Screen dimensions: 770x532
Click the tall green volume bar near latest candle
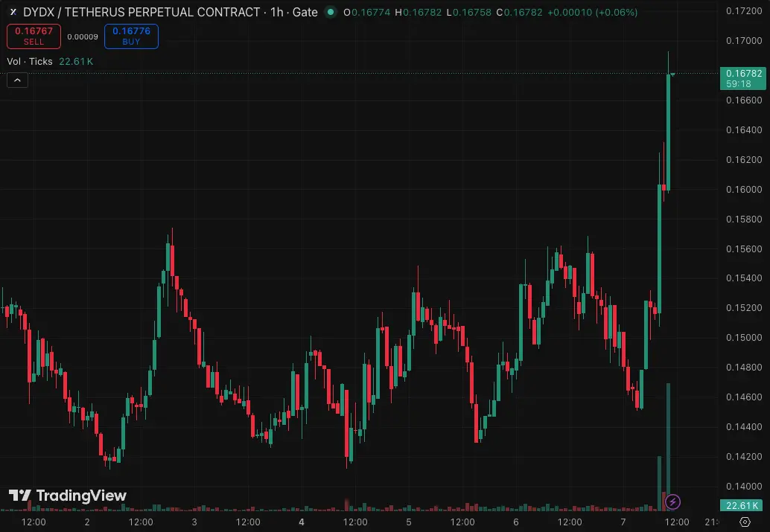[668, 446]
